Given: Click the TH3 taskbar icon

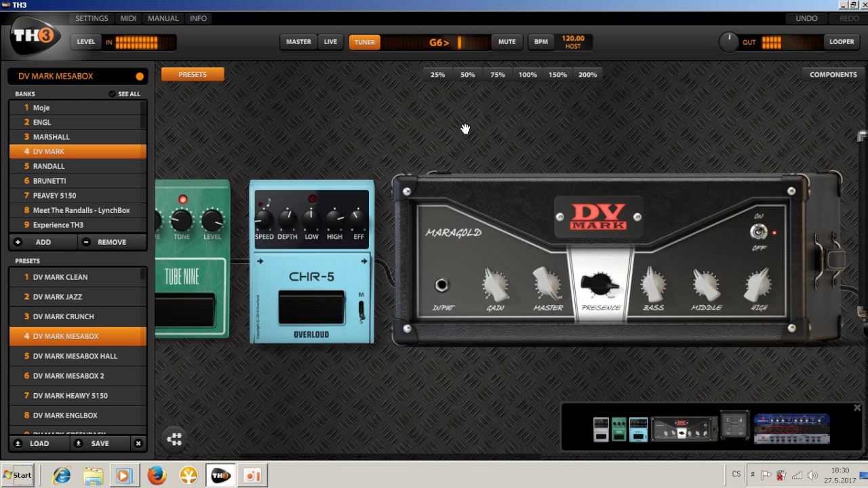Looking at the screenshot, I should coord(221,475).
